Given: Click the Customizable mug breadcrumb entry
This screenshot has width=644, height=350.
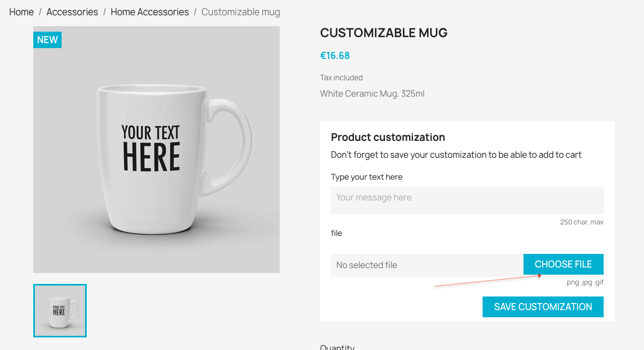Looking at the screenshot, I should [240, 12].
